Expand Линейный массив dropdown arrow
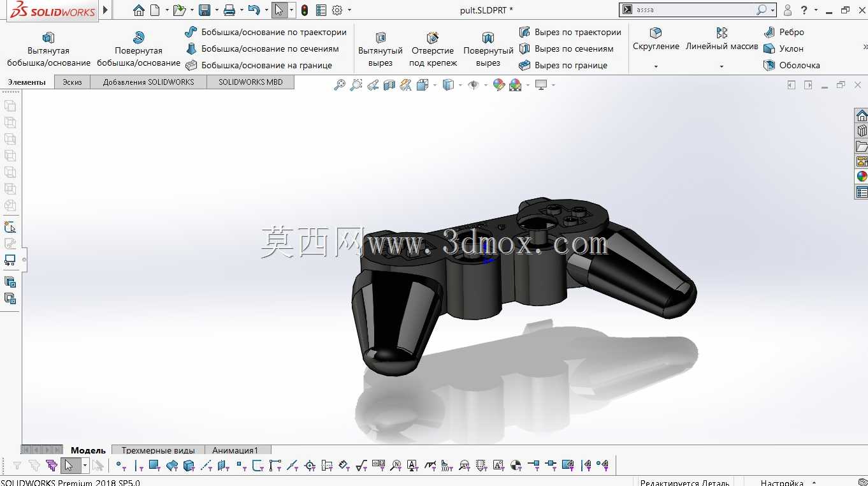This screenshot has width=868, height=486. coord(721,66)
